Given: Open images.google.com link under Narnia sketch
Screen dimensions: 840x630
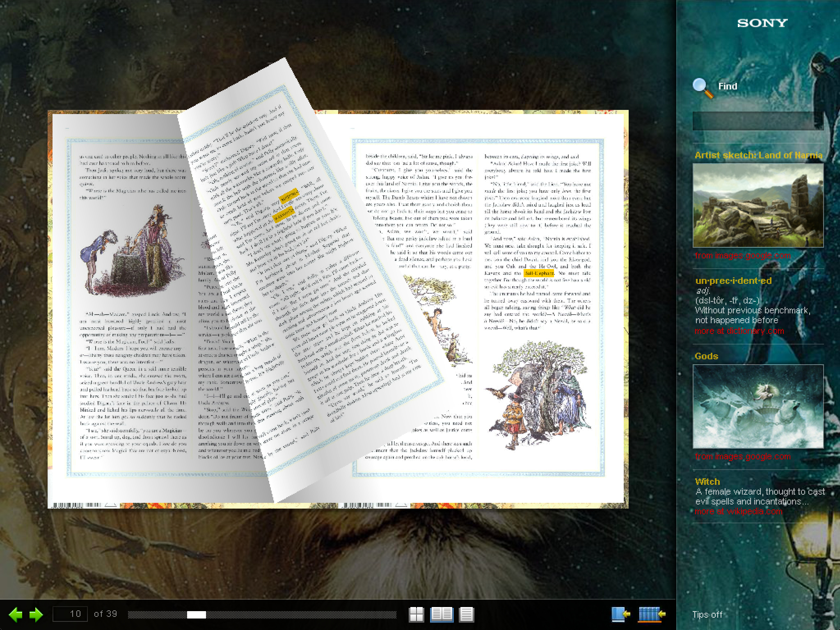Looking at the screenshot, I should coord(742,256).
